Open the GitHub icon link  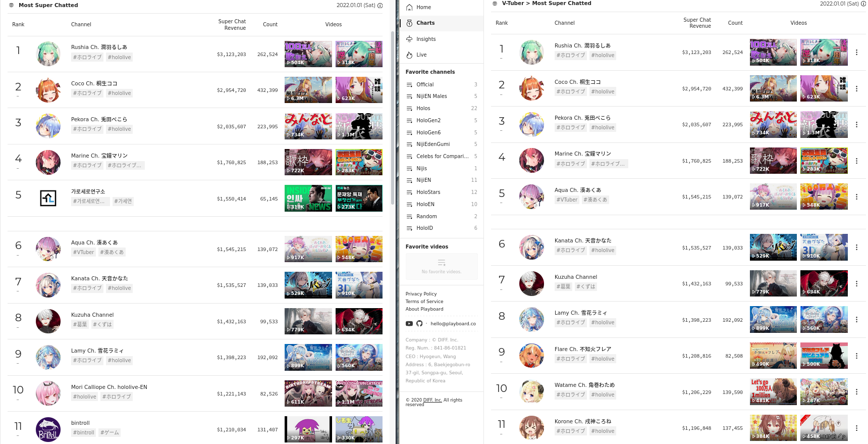point(419,324)
